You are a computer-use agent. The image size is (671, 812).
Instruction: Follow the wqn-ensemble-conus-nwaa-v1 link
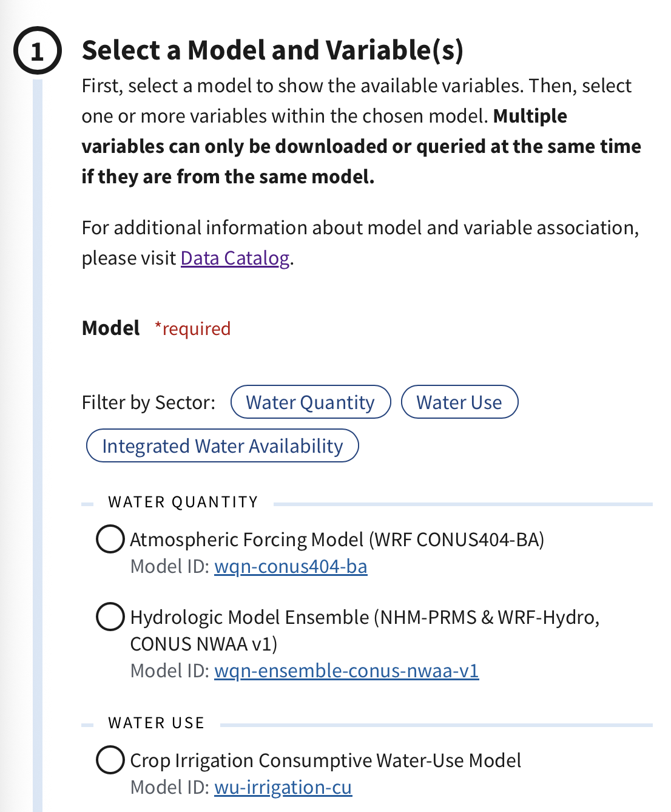(346, 671)
